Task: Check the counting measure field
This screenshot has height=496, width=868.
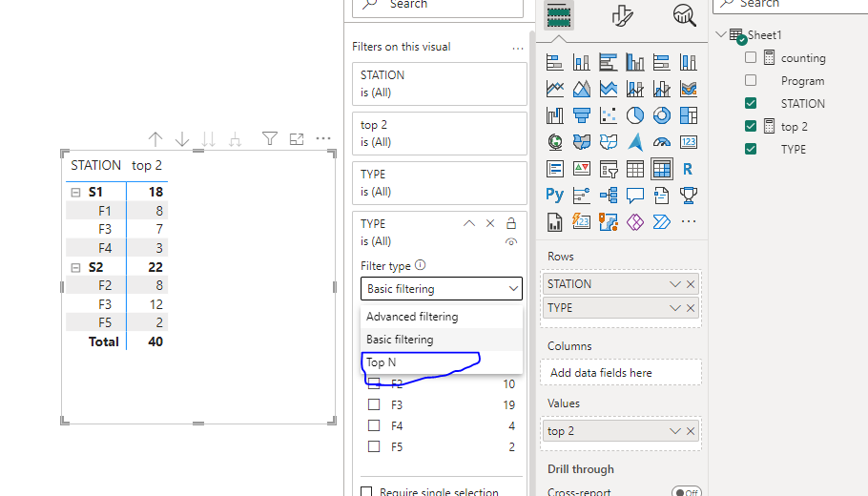Action: tap(751, 57)
